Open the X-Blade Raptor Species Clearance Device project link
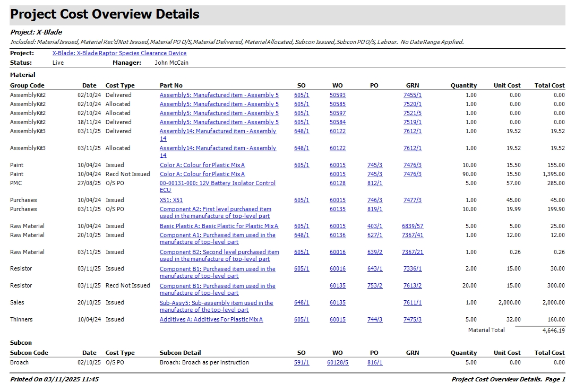 [x=119, y=53]
